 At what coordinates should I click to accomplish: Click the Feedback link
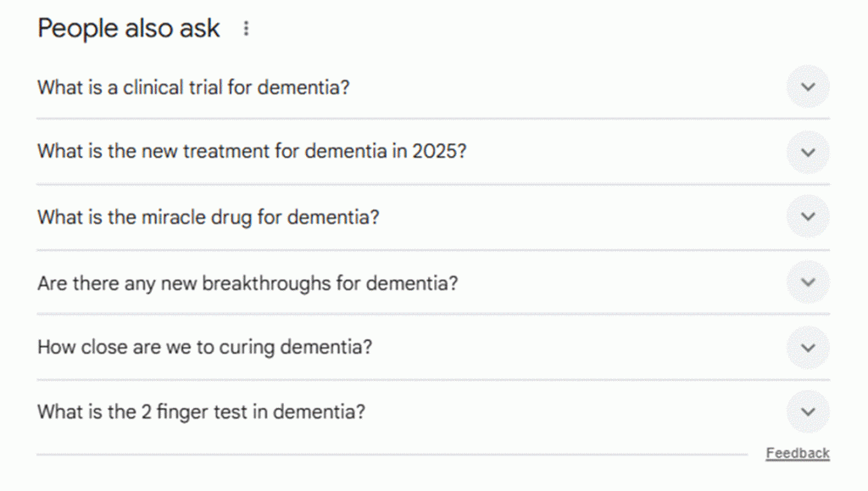point(797,453)
